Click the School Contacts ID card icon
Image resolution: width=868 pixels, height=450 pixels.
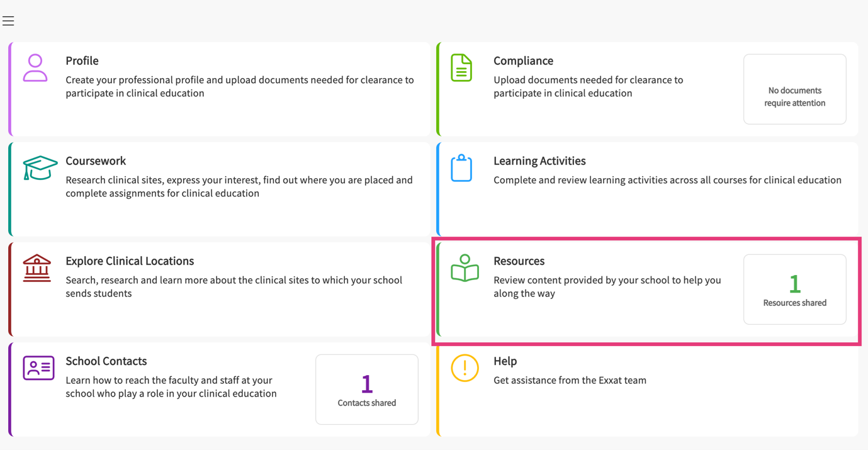[x=38, y=368]
